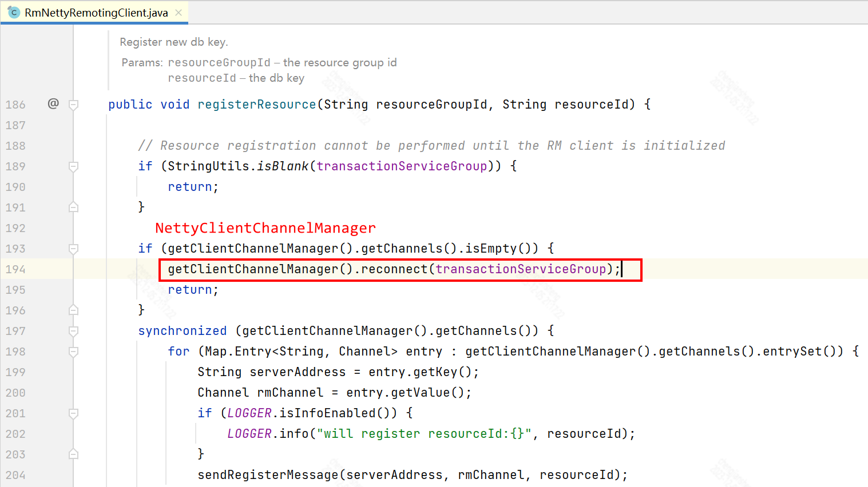868x487 pixels.
Task: Collapse the registerResource method at line 186
Action: [73, 105]
